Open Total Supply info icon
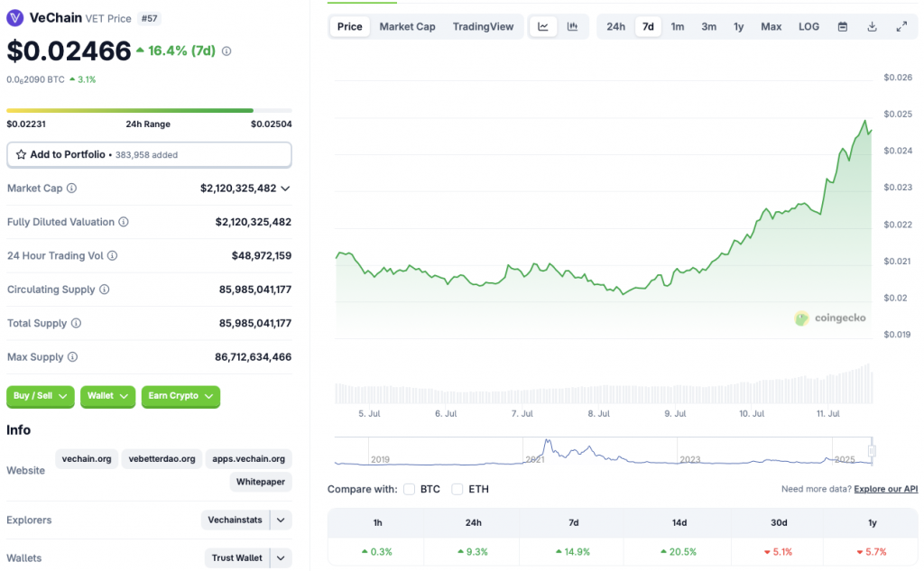 [x=76, y=323]
